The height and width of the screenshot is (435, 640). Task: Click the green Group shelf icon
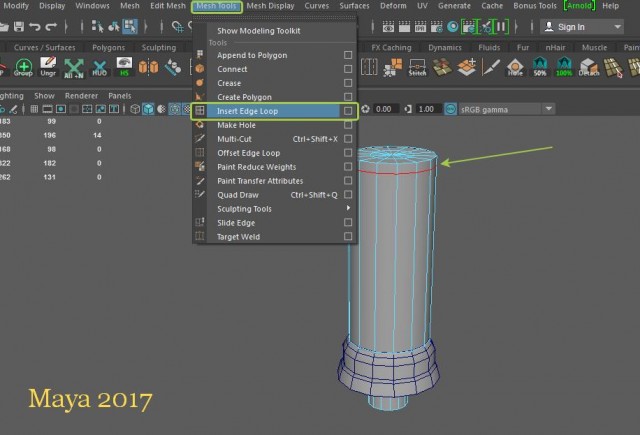(x=23, y=67)
